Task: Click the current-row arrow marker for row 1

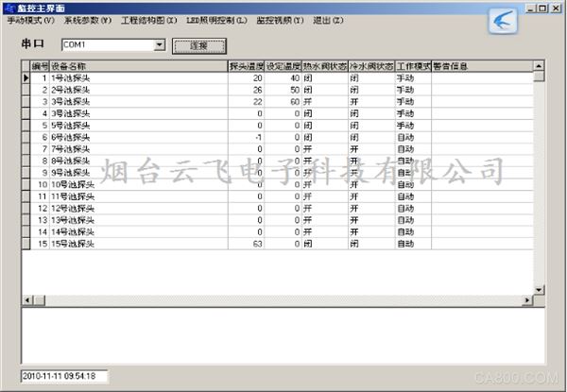Action: coord(26,77)
